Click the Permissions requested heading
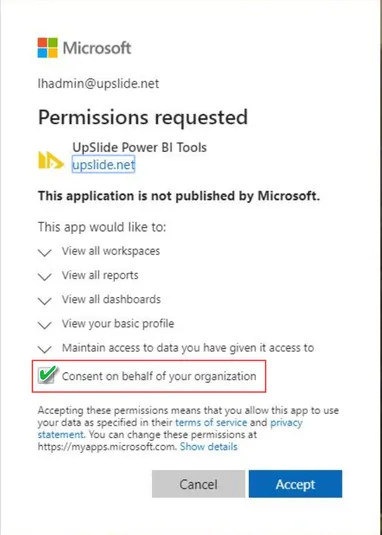Image resolution: width=382 pixels, height=535 pixels. coord(143,117)
